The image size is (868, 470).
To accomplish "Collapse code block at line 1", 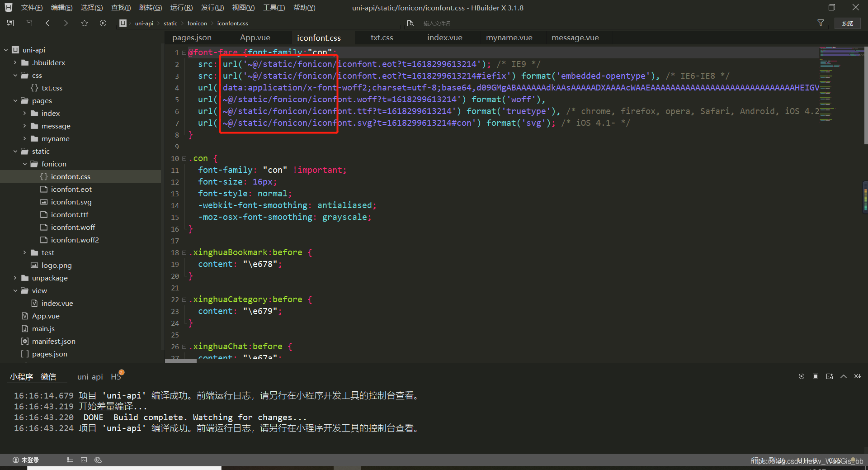I will click(184, 52).
